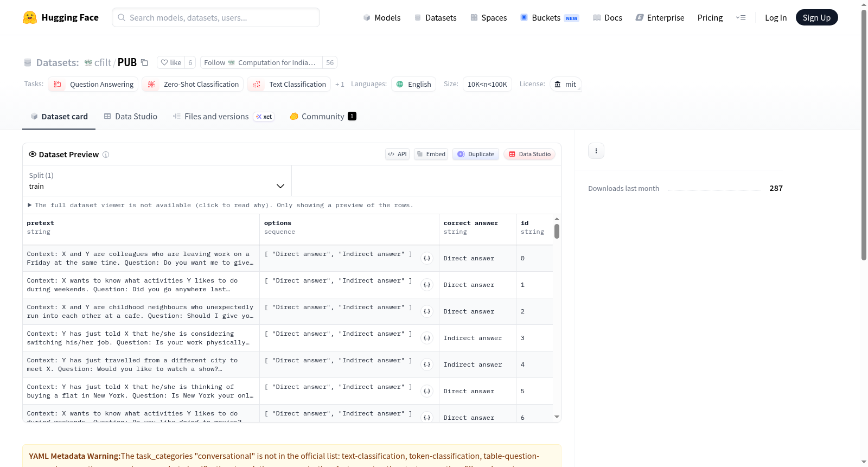Click the 10K<n<100K size tag
This screenshot has height=467, width=868.
(x=487, y=84)
